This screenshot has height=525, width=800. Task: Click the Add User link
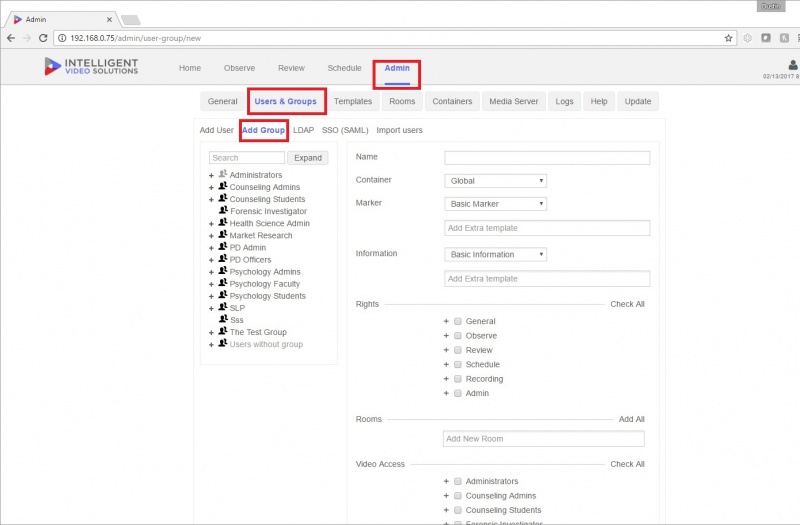pos(216,130)
